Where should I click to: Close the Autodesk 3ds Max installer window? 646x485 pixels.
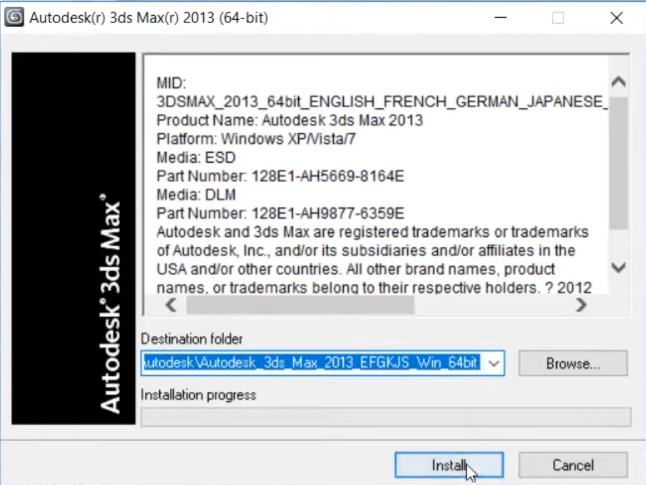point(616,18)
